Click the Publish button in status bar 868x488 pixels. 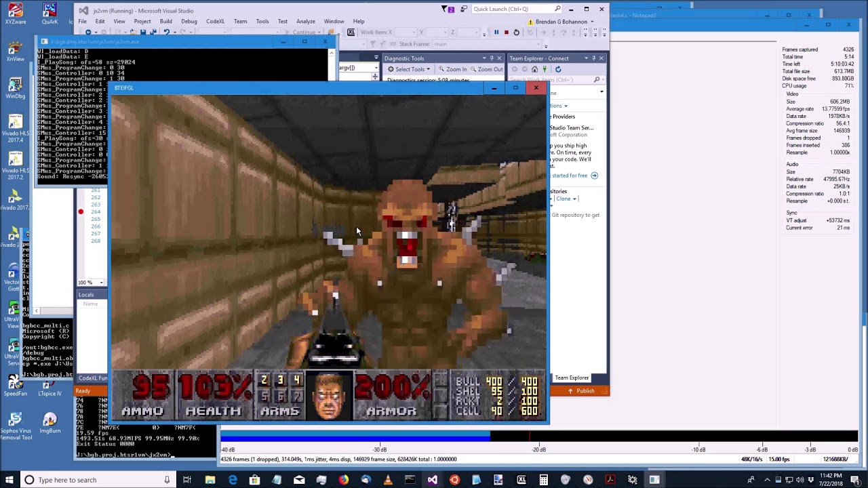tap(581, 391)
